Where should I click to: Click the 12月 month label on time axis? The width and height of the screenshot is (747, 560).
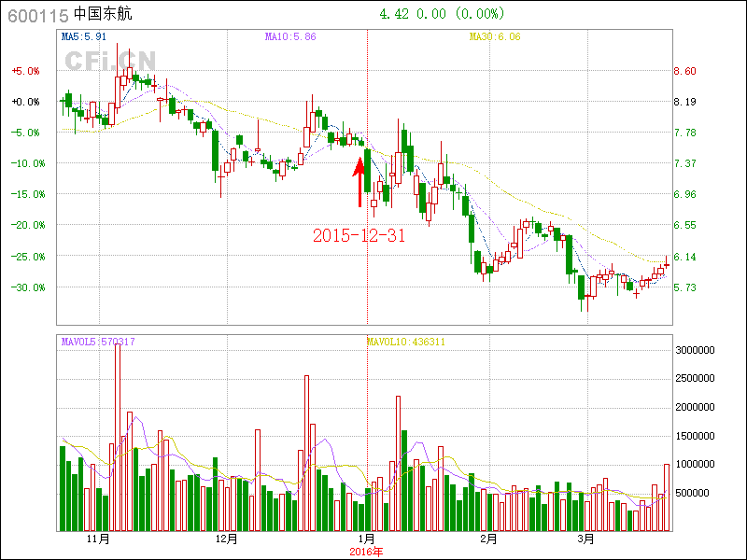[226, 539]
